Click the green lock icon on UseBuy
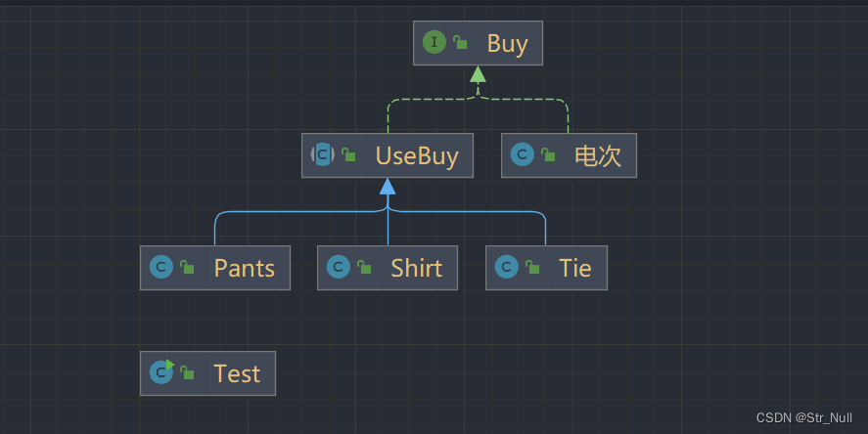The width and height of the screenshot is (868, 434). tap(348, 155)
